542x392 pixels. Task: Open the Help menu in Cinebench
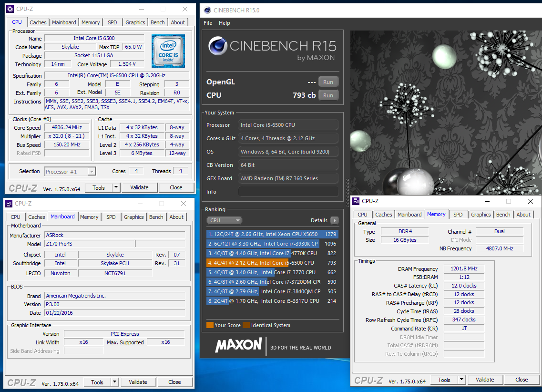tap(225, 23)
